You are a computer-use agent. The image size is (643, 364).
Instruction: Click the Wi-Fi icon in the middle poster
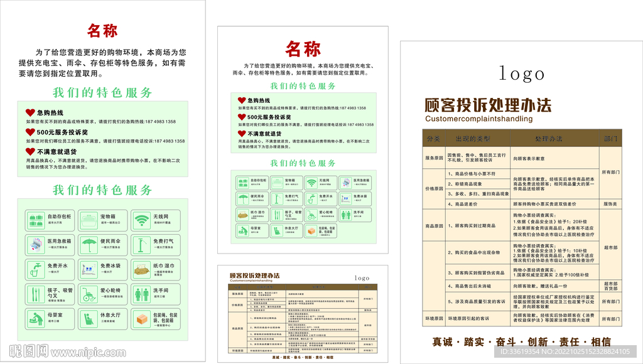coord(311,183)
